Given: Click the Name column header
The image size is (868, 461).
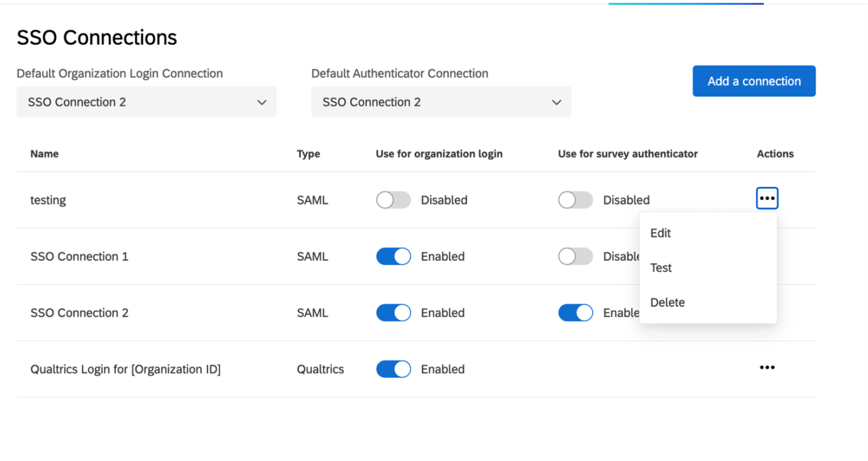Looking at the screenshot, I should coord(44,154).
